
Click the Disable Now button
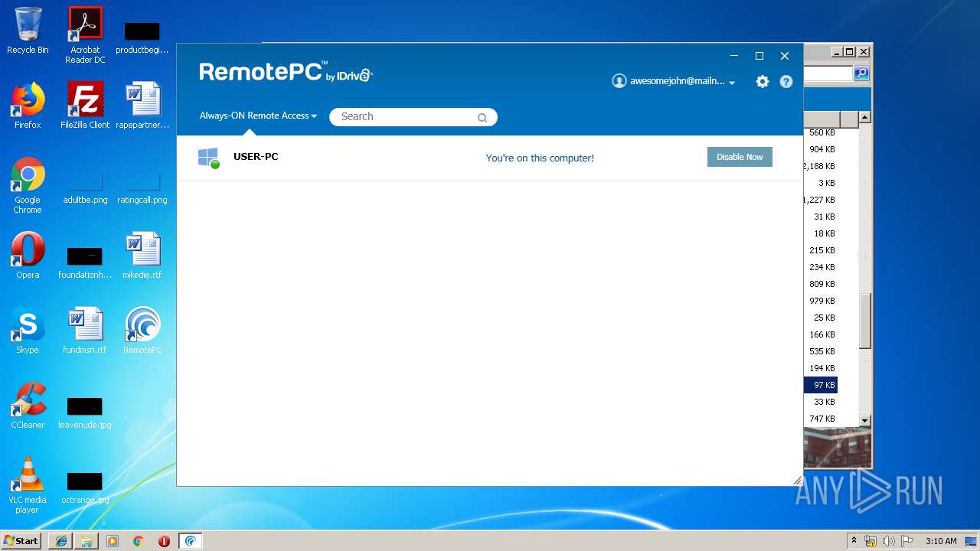coord(740,157)
